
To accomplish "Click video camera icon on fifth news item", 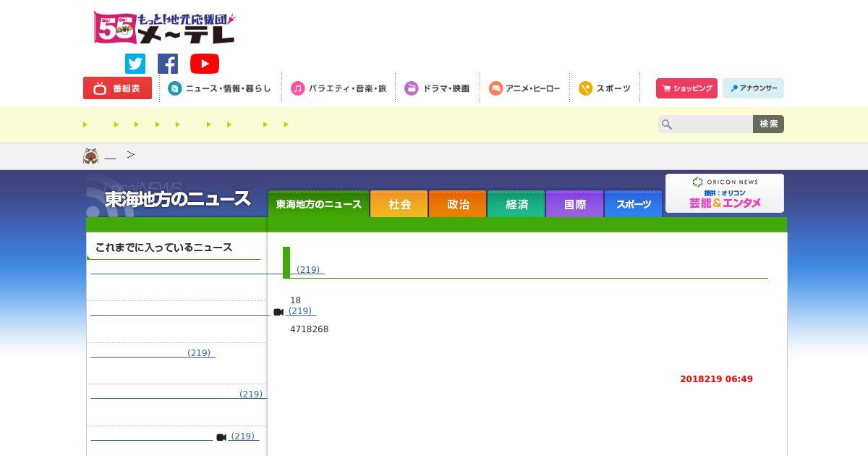I will [x=221, y=437].
